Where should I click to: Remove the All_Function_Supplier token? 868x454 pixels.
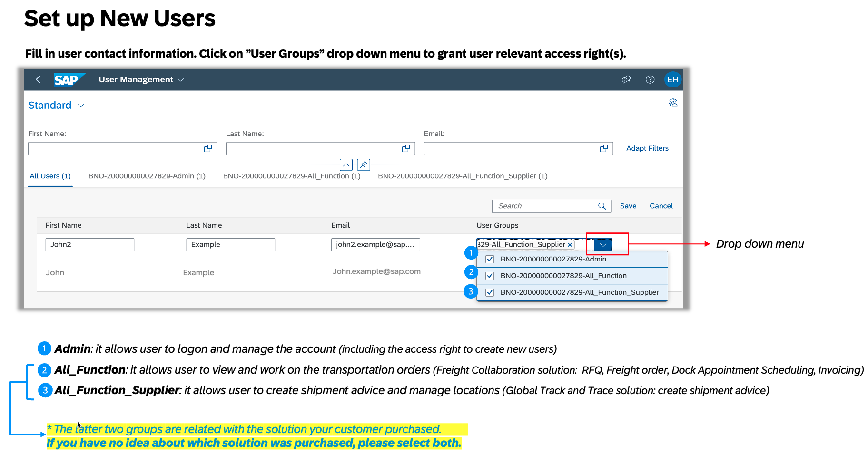[x=570, y=245]
